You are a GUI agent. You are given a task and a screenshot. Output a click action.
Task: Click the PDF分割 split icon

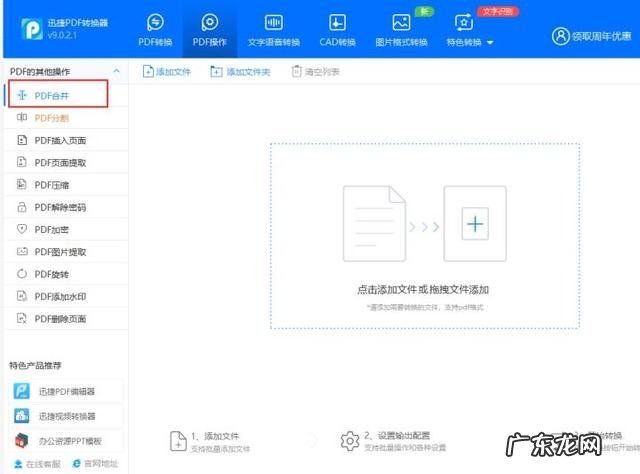pyautogui.click(x=22, y=117)
